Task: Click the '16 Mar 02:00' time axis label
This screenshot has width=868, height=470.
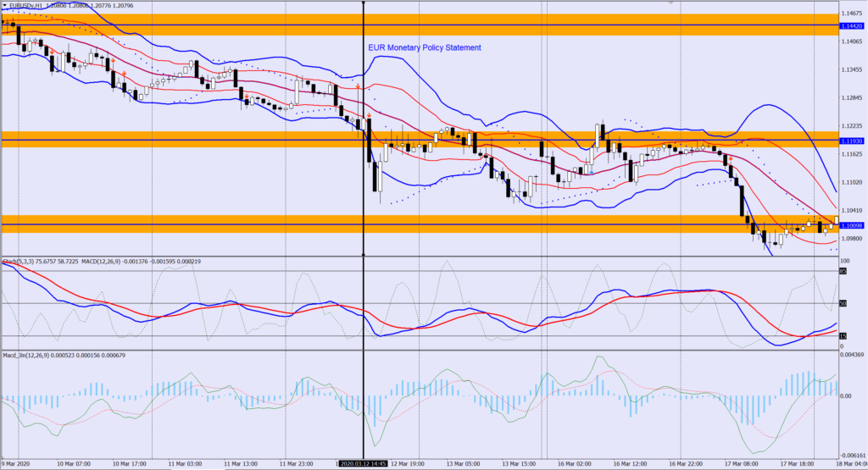Action: pos(575,464)
